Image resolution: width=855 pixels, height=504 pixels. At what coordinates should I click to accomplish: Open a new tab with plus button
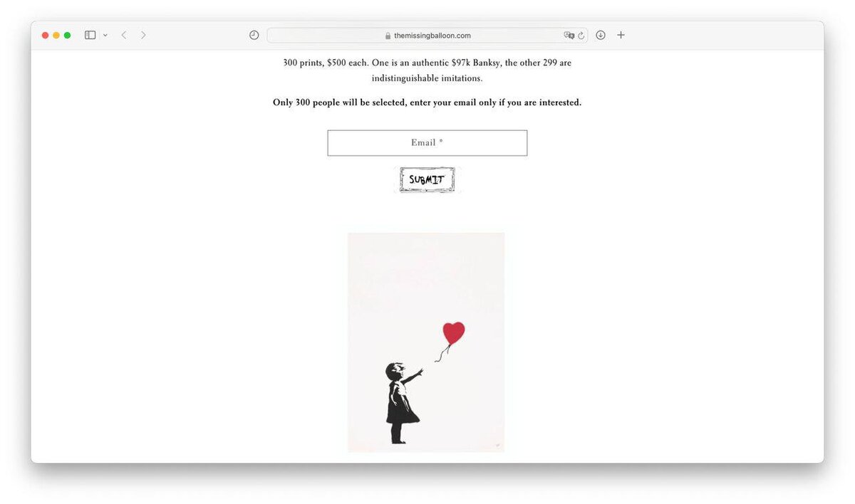pyautogui.click(x=621, y=35)
